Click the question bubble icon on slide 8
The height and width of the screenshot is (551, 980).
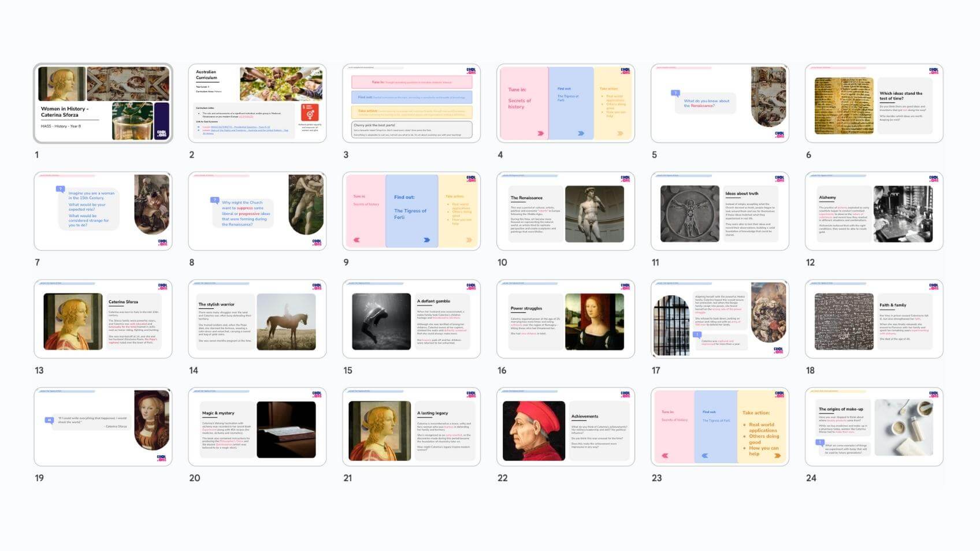click(214, 200)
